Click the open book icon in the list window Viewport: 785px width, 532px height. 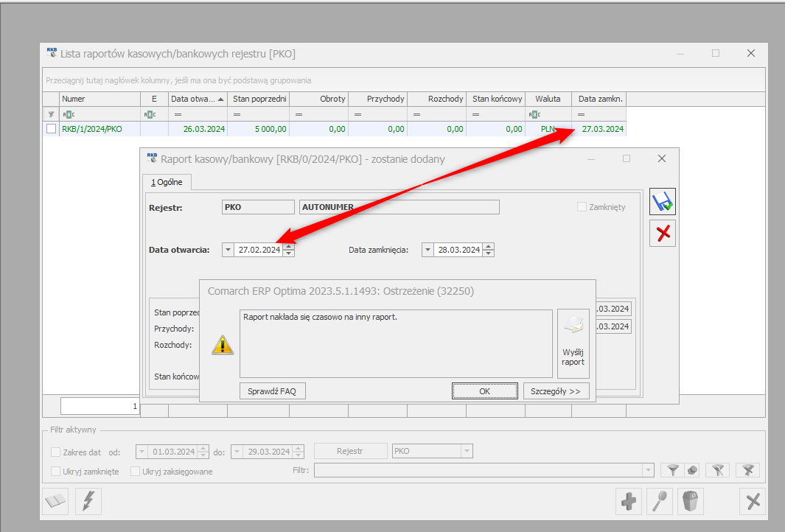55,501
